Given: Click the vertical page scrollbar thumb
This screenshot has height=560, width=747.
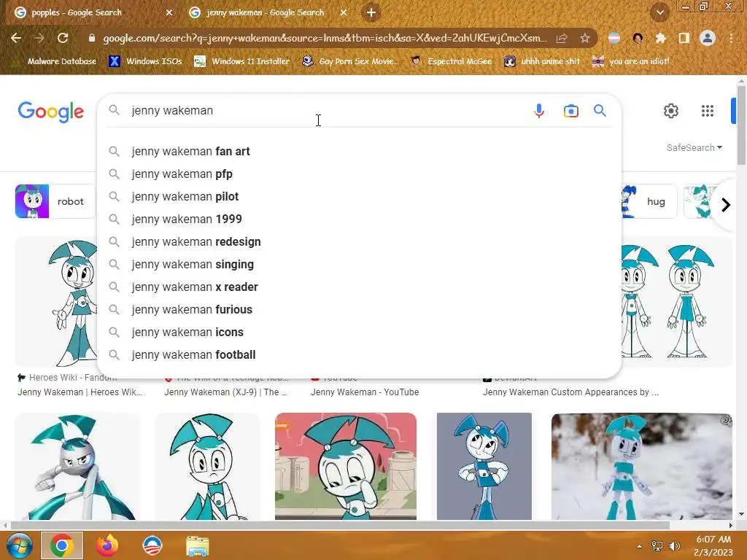Looking at the screenshot, I should [x=741, y=125].
